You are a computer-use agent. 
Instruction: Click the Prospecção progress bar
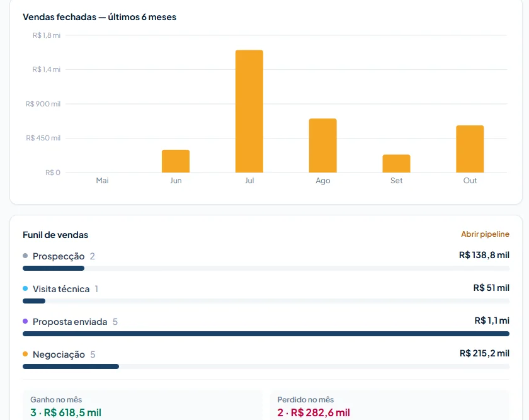click(266, 268)
